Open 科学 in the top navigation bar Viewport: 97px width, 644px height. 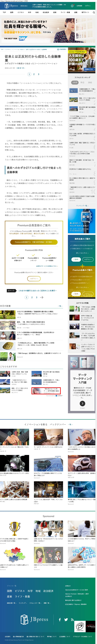(30, 12)
